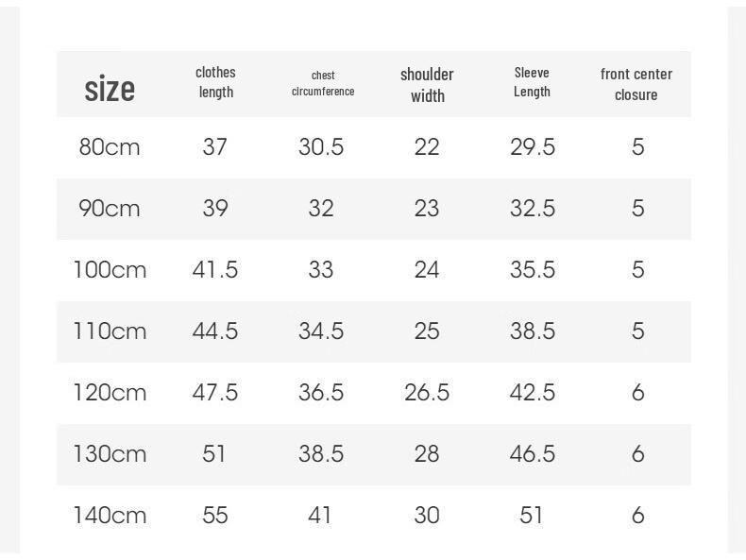Screen dimensions: 746x560
Task: Select chest circumference value 30.5
Action: click(321, 147)
